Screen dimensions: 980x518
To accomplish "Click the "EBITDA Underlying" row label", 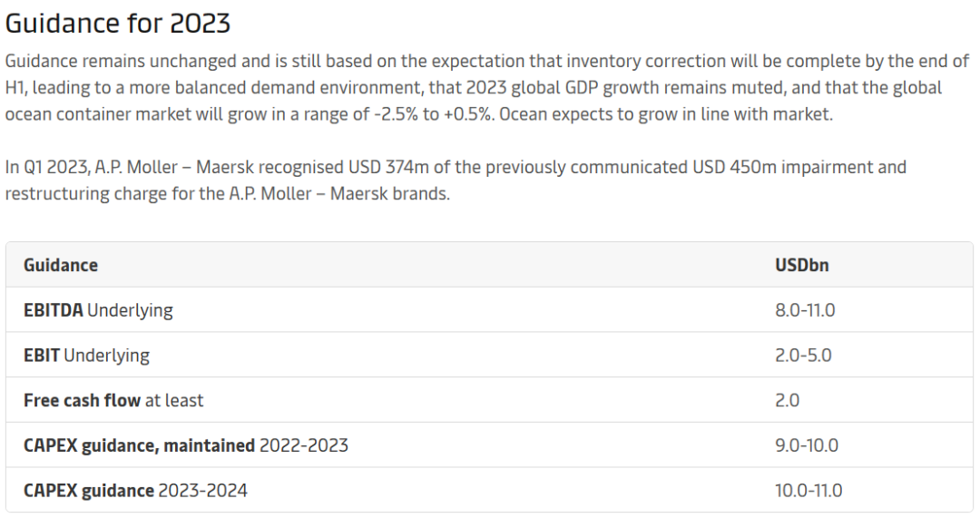I will coord(98,310).
